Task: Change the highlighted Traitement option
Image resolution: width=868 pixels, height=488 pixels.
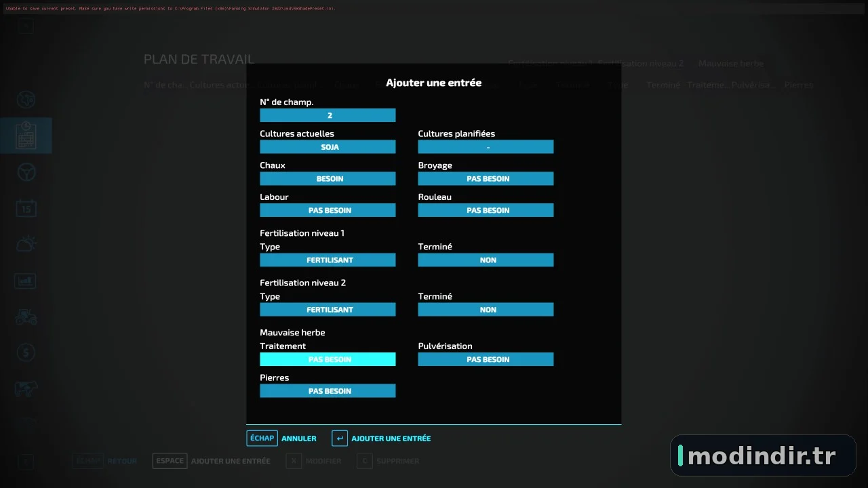Action: (x=328, y=359)
